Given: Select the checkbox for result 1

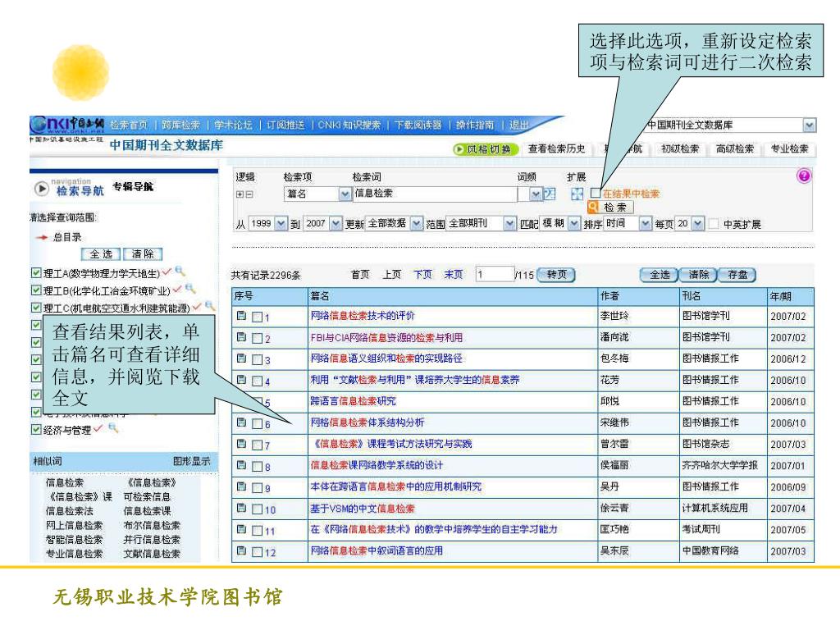Looking at the screenshot, I should pos(257,317).
